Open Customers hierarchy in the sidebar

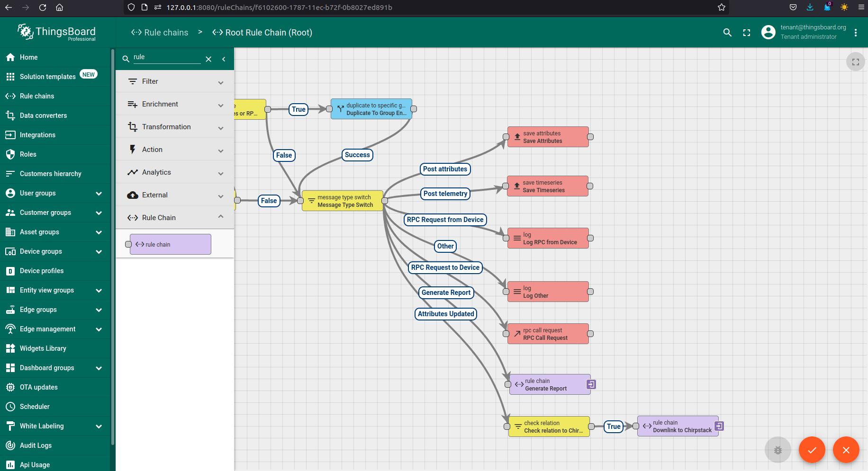coord(55,174)
